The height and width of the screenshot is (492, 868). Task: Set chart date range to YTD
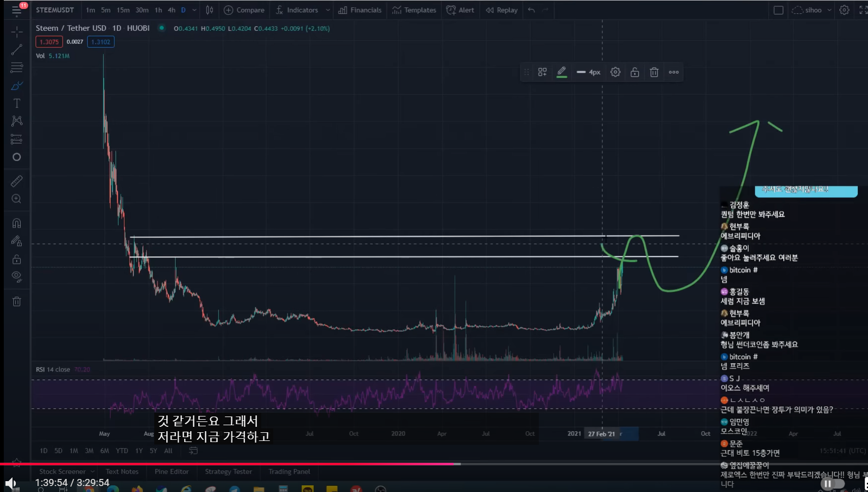(x=122, y=451)
